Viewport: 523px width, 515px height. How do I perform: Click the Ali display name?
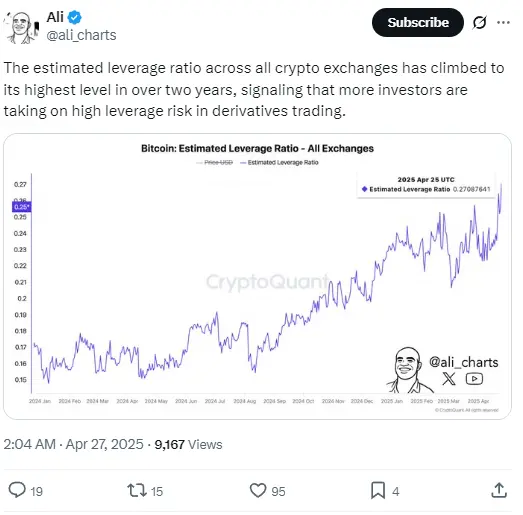pyautogui.click(x=55, y=17)
